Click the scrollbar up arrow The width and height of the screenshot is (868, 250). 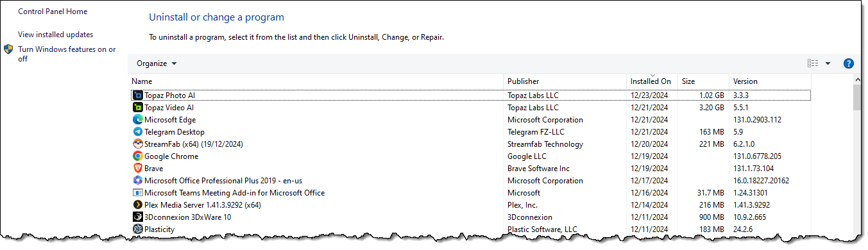pos(857,79)
